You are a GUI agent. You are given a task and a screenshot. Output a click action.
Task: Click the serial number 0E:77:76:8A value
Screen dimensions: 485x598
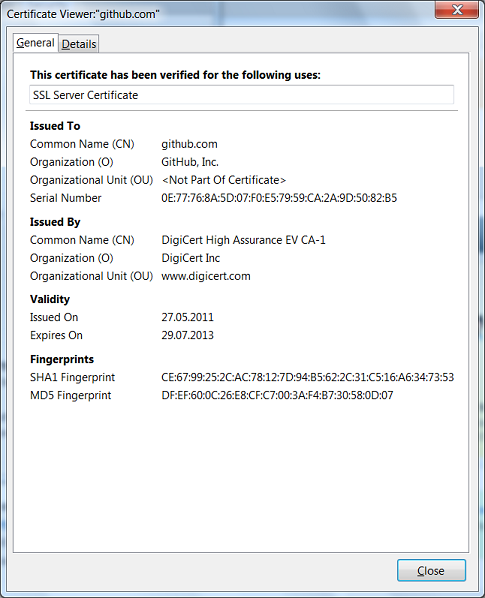[279, 198]
